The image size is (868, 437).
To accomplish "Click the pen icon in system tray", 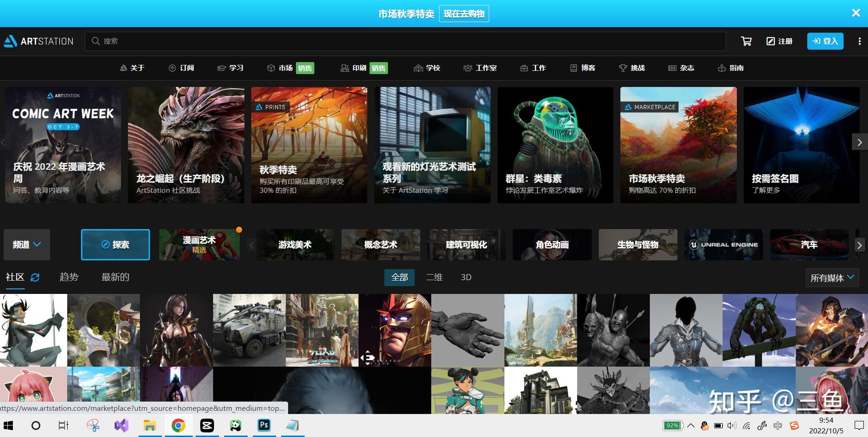I will 762,425.
